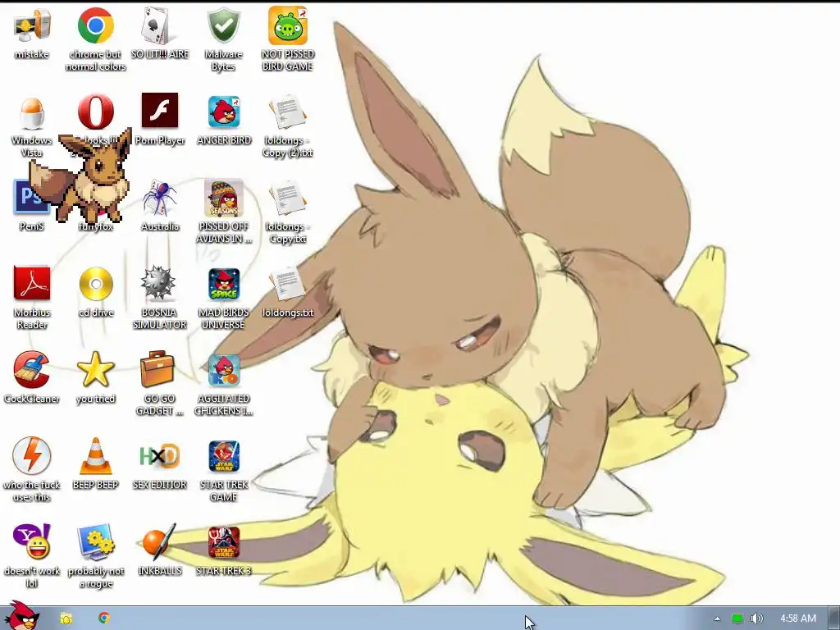Open 'Morbius Reader' PDF icon

point(32,283)
